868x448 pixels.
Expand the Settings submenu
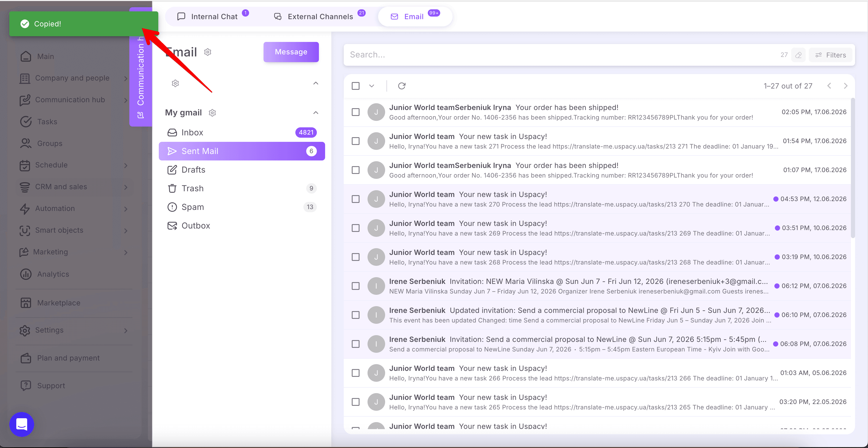[x=126, y=331]
